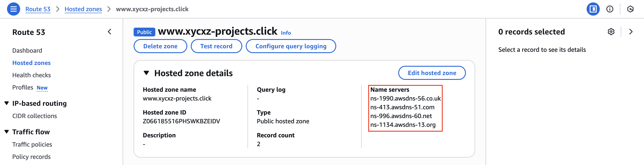Expand the record details side panel
The width and height of the screenshot is (644, 165).
631,32
